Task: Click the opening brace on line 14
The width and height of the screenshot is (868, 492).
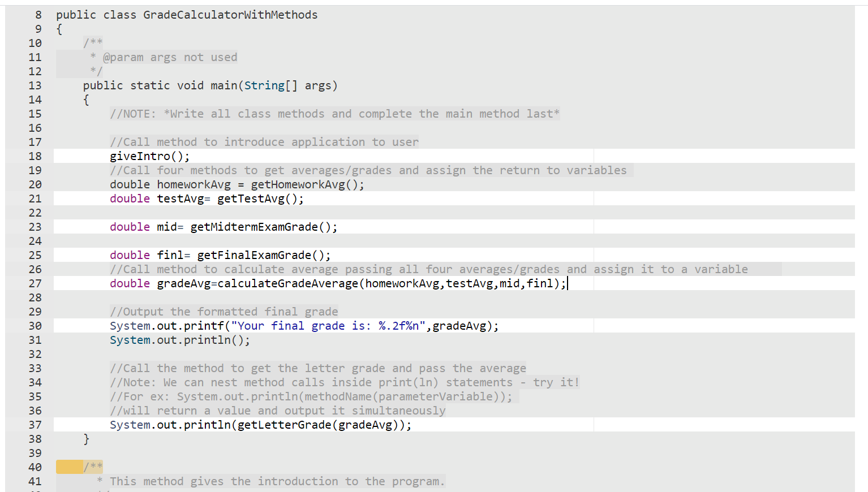Action: pyautogui.click(x=86, y=100)
